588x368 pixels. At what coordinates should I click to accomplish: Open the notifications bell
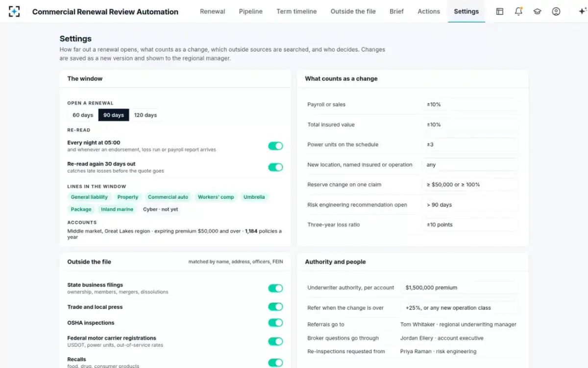click(518, 11)
